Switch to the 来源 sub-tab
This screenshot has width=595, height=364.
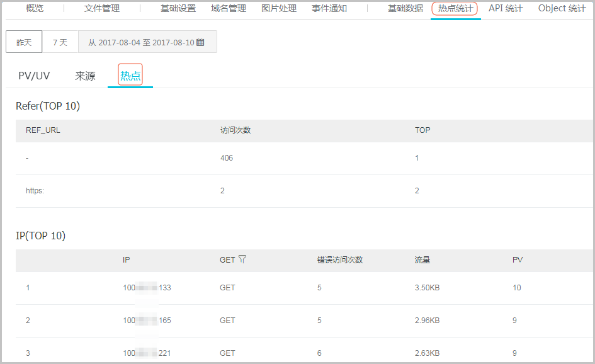(x=85, y=76)
